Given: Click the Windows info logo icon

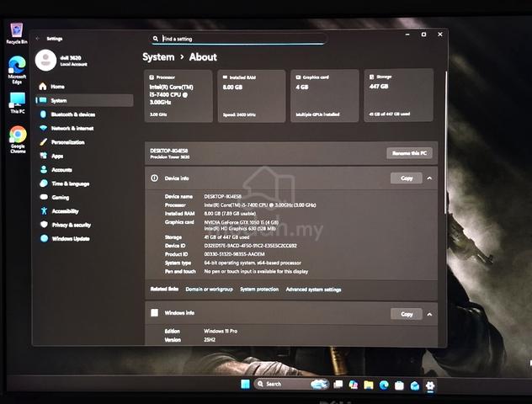Looking at the screenshot, I should coord(154,313).
